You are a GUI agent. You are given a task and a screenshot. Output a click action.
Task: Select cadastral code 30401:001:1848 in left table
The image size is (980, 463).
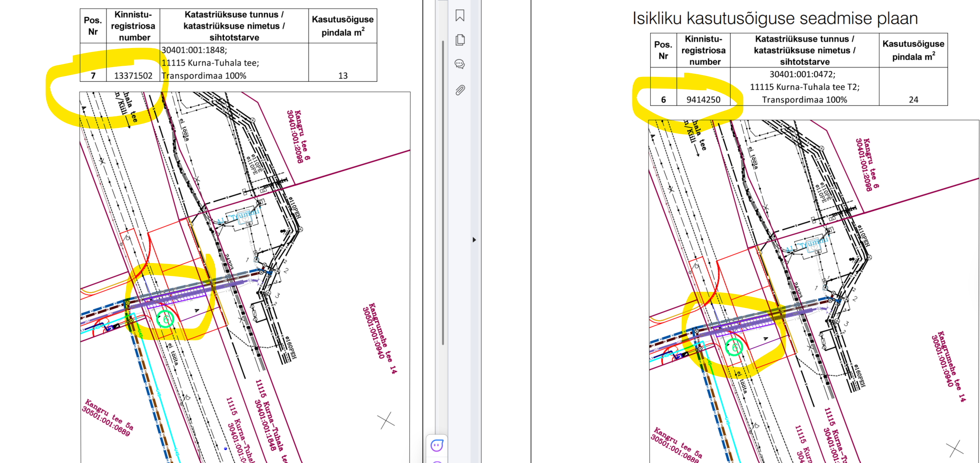194,50
